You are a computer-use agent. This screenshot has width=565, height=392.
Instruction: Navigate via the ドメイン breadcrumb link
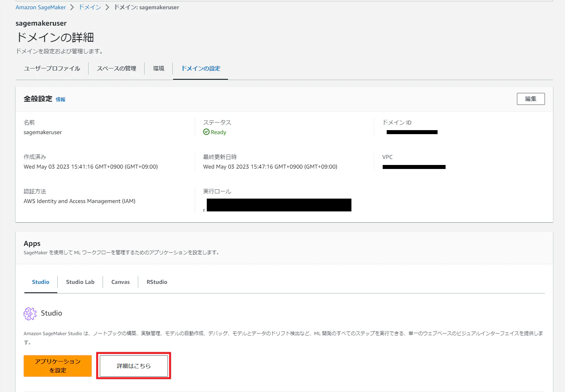(x=90, y=7)
